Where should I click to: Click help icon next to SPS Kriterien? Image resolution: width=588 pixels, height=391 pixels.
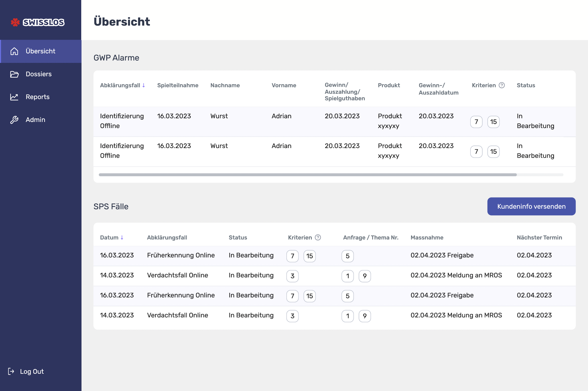tap(318, 237)
